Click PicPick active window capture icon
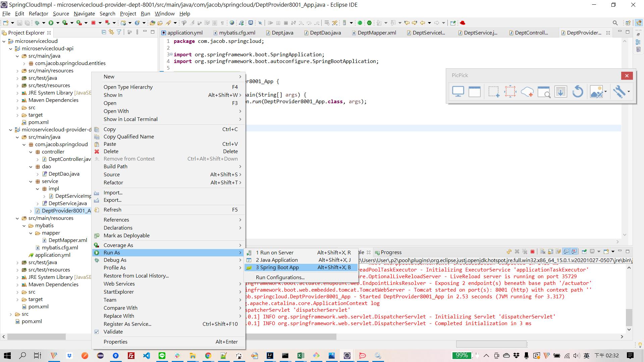The height and width of the screenshot is (362, 644). 475,92
